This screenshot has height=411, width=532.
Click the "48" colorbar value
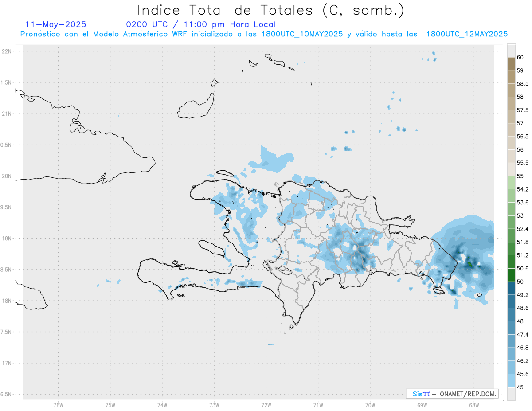520,321
